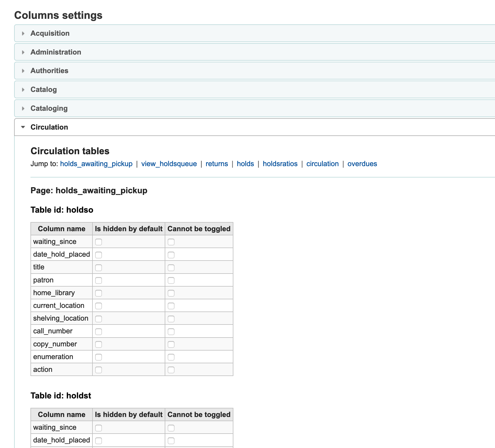Open the Catalog accordion section
Screen dimensions: 495x448
(x=43, y=89)
